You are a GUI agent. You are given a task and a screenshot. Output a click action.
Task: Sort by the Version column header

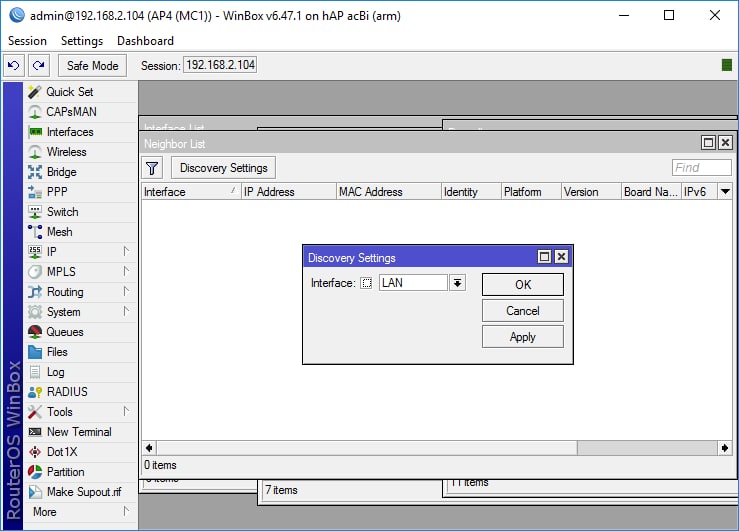pyautogui.click(x=591, y=192)
